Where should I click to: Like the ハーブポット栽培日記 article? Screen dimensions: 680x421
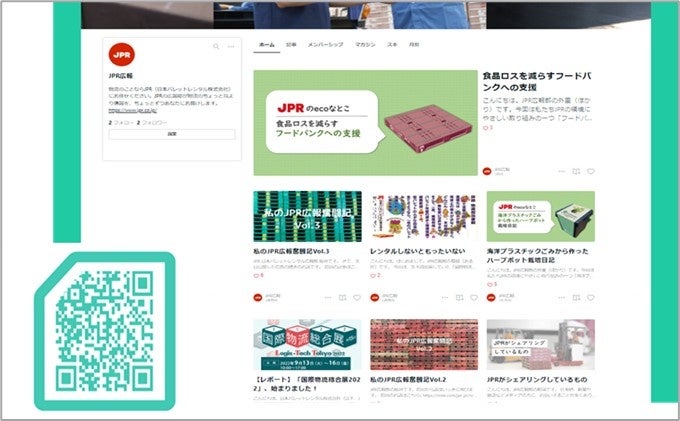click(x=591, y=297)
